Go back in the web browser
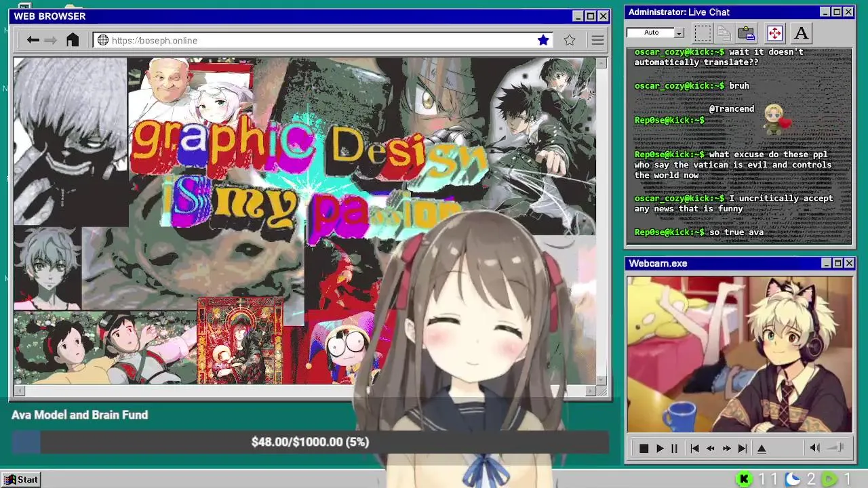Viewport: 868px width, 488px height. pyautogui.click(x=33, y=41)
